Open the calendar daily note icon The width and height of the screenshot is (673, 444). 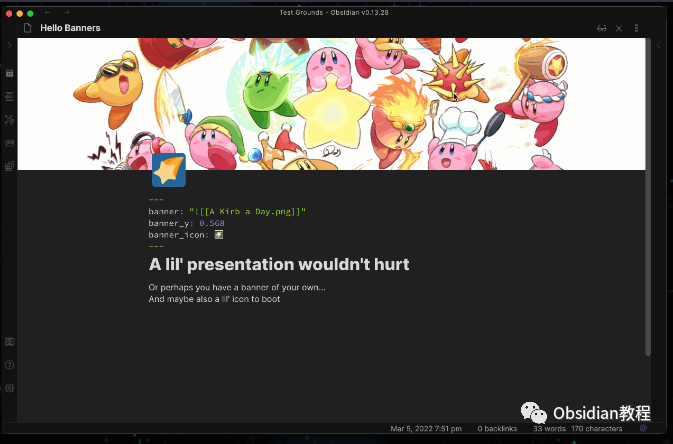click(x=9, y=73)
